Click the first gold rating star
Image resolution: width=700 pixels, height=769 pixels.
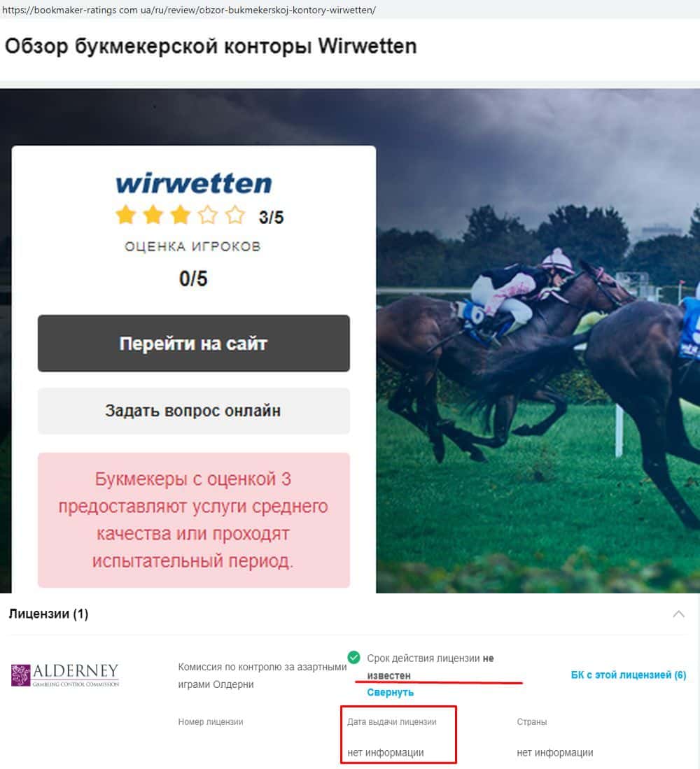coord(125,216)
